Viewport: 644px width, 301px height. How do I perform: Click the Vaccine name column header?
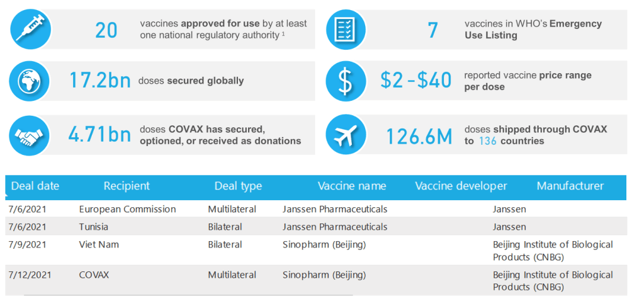[352, 186]
